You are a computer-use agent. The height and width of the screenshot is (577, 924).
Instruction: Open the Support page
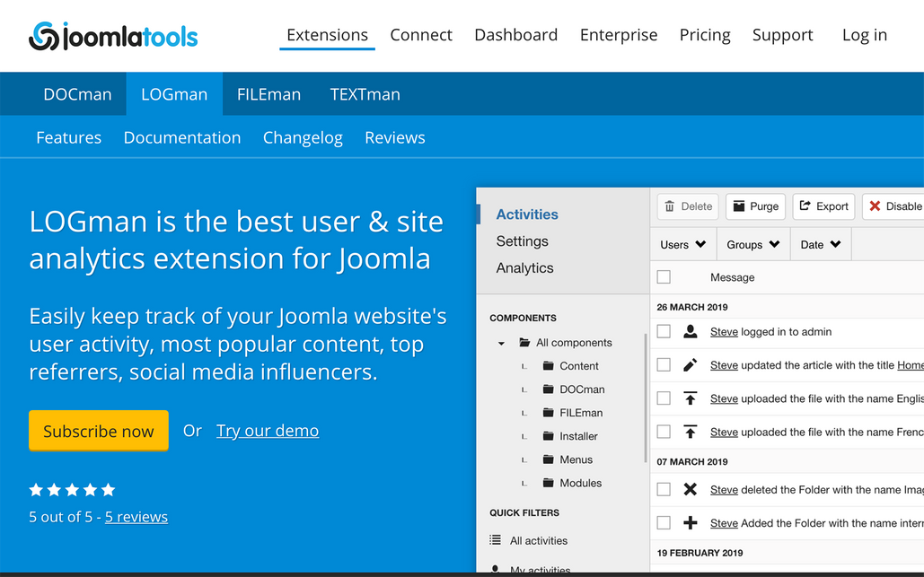click(x=783, y=35)
